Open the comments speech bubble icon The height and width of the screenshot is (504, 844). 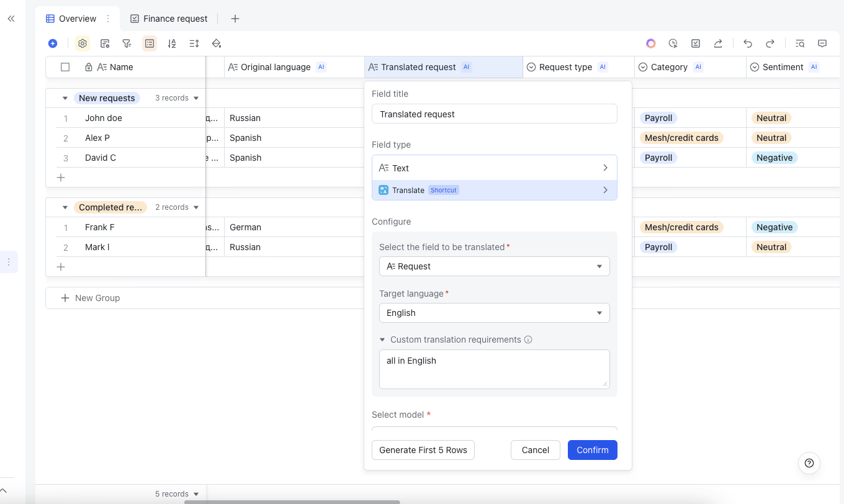(822, 43)
